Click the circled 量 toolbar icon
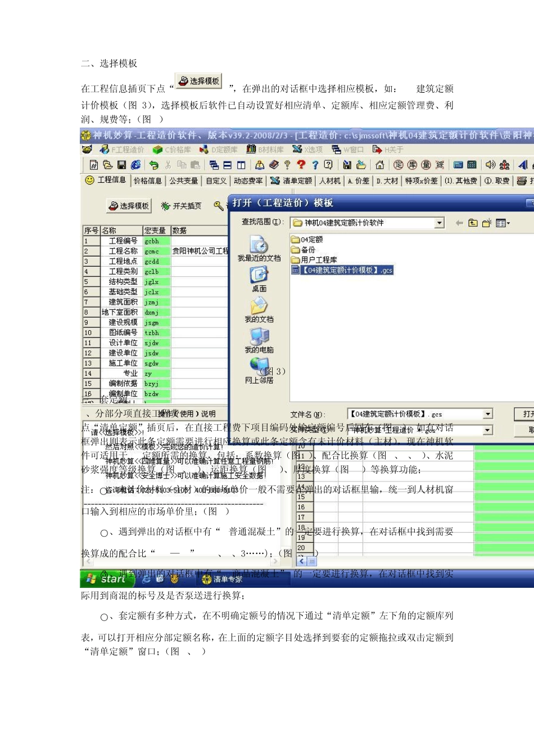 (x=426, y=165)
